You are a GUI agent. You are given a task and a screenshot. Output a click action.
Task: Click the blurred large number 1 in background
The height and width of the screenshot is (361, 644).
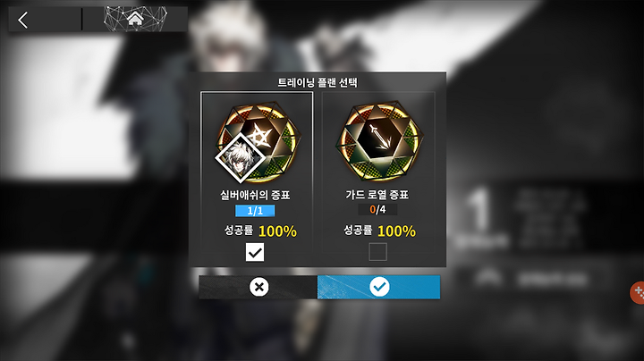pos(479,209)
